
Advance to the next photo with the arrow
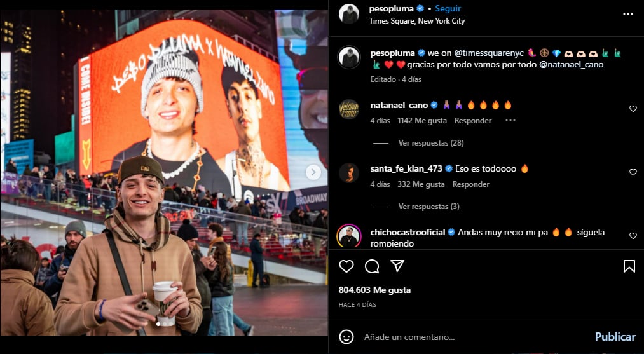click(x=313, y=172)
